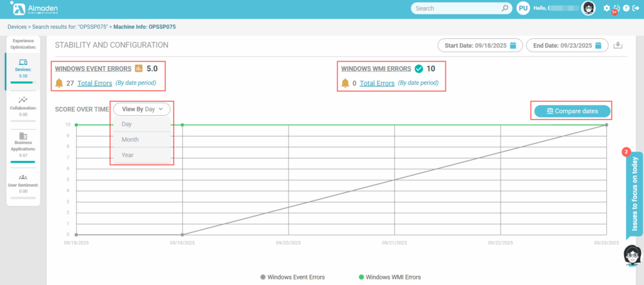The image size is (644, 285).
Task: Click the download export icon
Action: tap(618, 45)
